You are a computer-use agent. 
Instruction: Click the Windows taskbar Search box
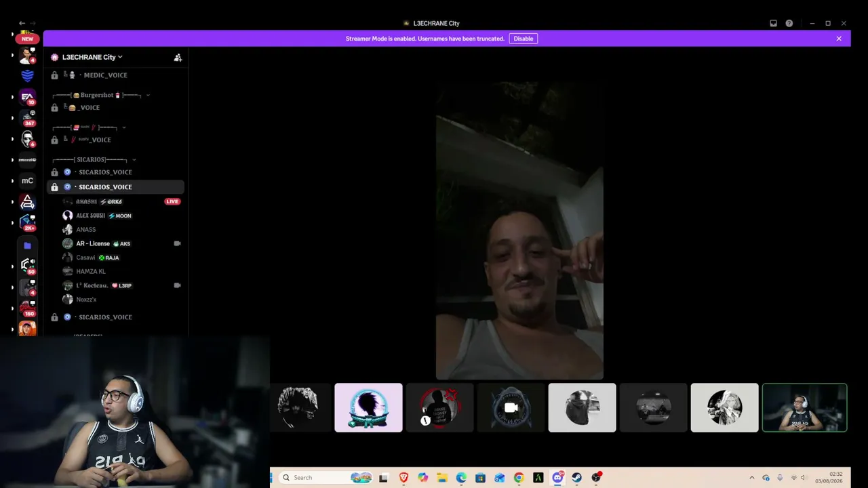coord(325,478)
